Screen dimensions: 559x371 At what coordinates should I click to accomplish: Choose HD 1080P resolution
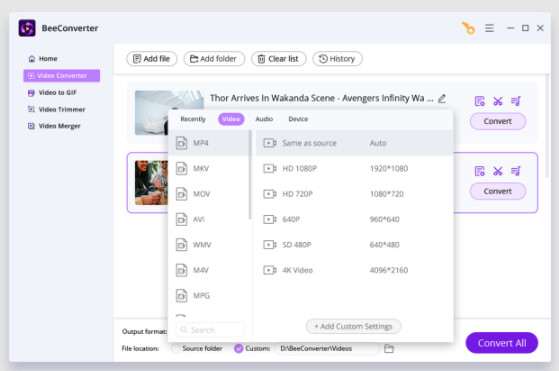pos(354,168)
